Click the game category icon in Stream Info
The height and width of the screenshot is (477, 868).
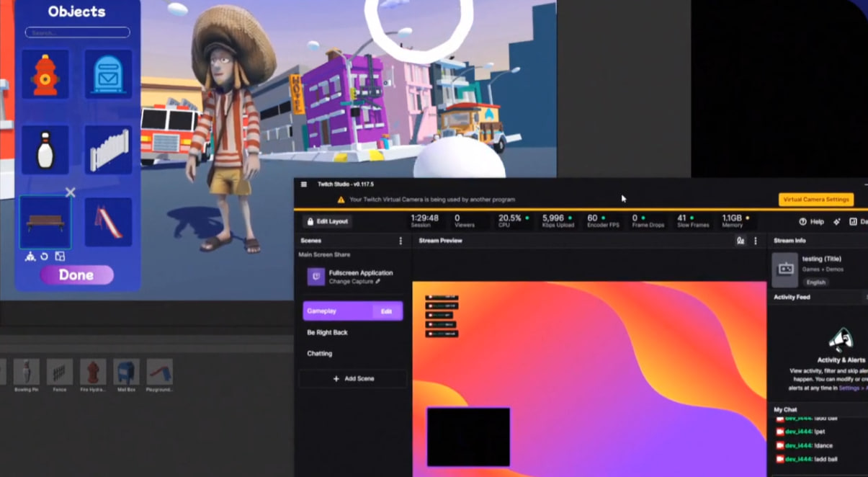pyautogui.click(x=785, y=269)
